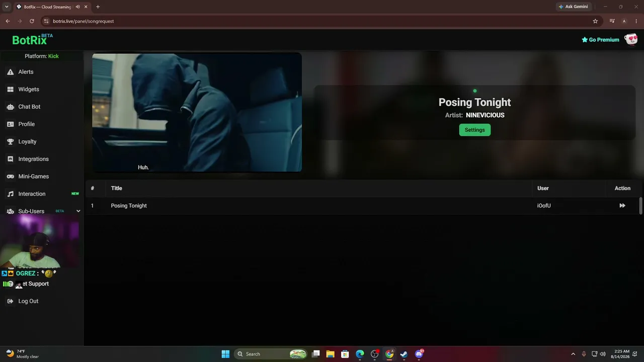The image size is (644, 362).
Task: Click the Action column header
Action: (x=622, y=188)
